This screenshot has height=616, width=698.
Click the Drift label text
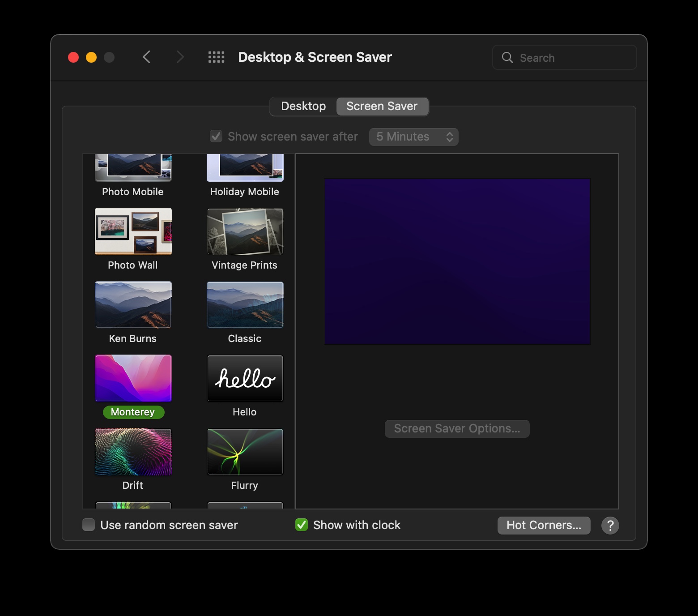point(133,485)
